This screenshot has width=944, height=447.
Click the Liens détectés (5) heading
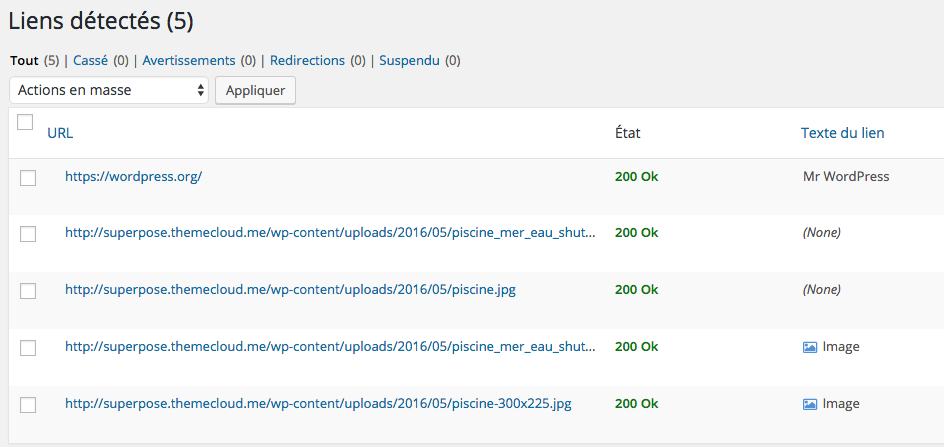tap(101, 22)
